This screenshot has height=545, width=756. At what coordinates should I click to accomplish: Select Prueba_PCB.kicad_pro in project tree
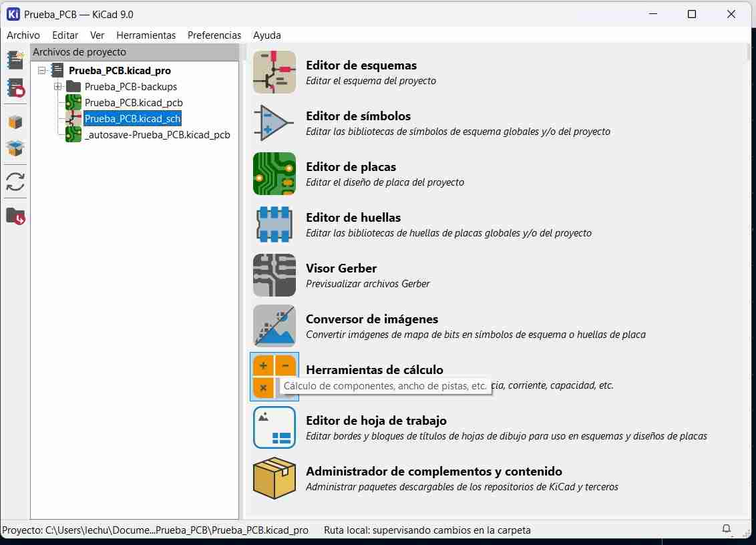(x=120, y=70)
